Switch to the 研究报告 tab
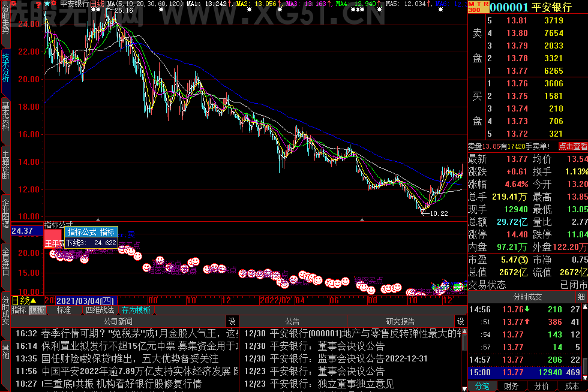588x392 pixels. (x=401, y=321)
